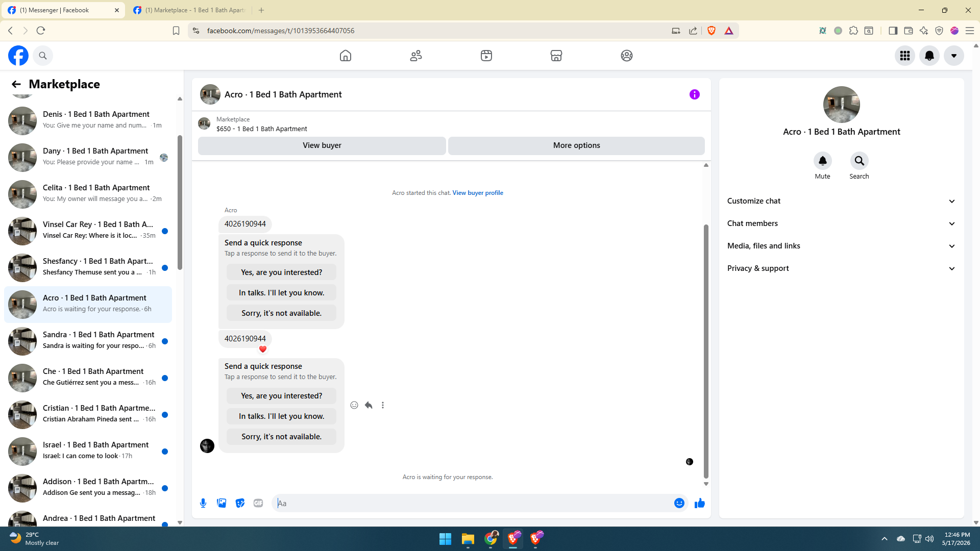Switch to the Marketplace browser tab
This screenshot has height=551, width=980.
(189, 10)
